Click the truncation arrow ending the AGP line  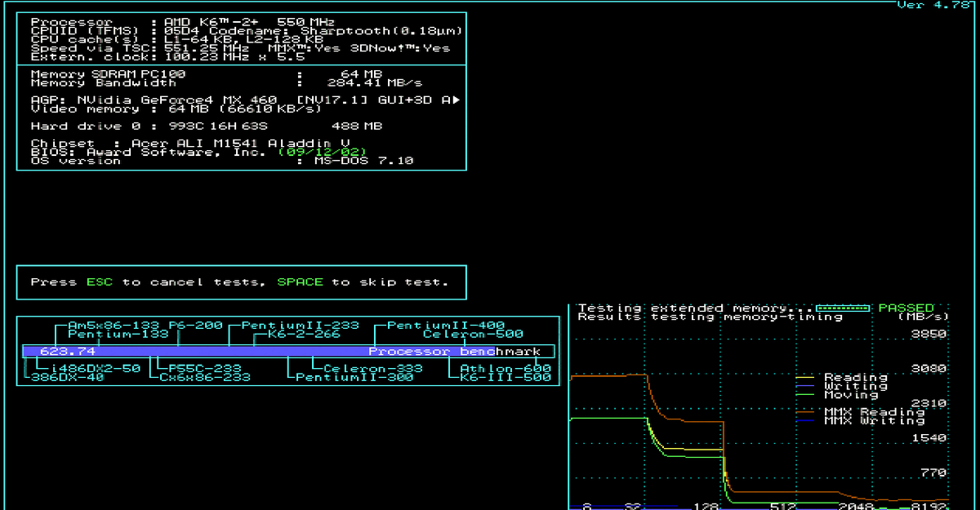457,100
